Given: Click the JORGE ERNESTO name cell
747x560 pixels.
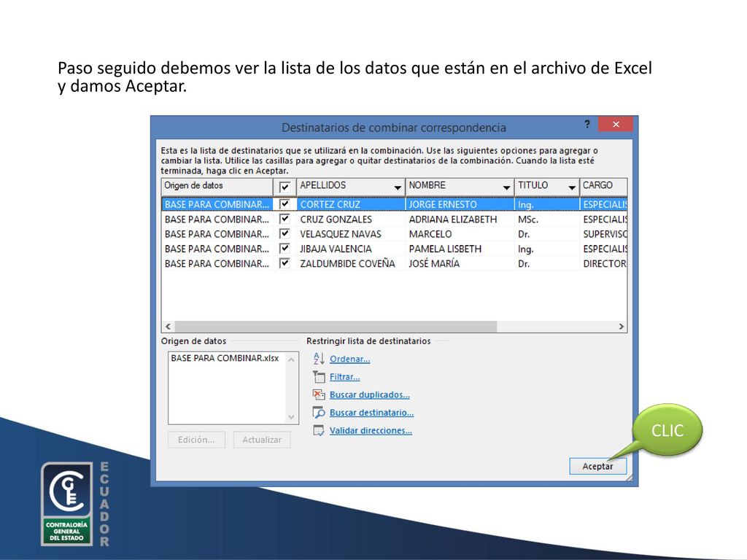Looking at the screenshot, I should click(460, 204).
